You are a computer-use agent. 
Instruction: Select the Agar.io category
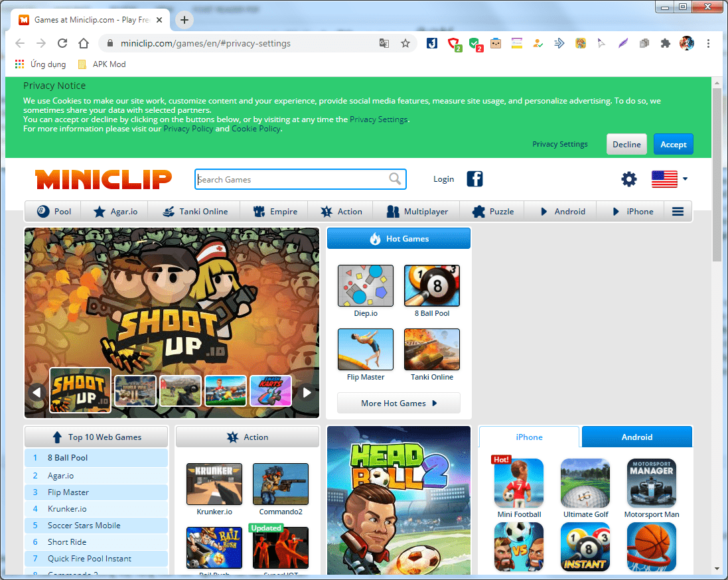pos(115,212)
